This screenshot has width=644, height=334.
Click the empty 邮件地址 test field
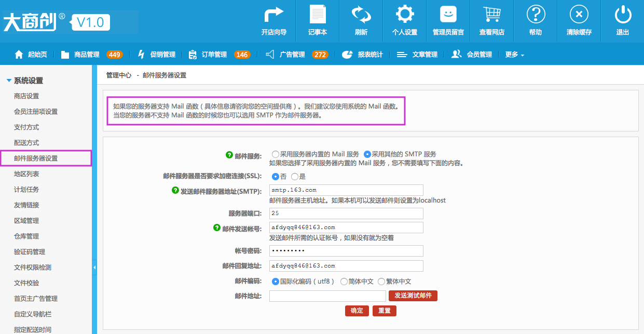(327, 296)
